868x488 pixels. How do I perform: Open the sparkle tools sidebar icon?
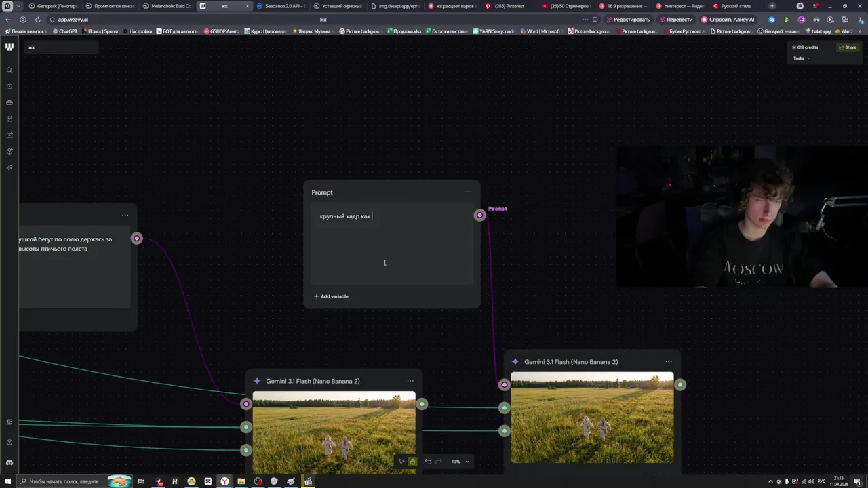[x=9, y=167]
